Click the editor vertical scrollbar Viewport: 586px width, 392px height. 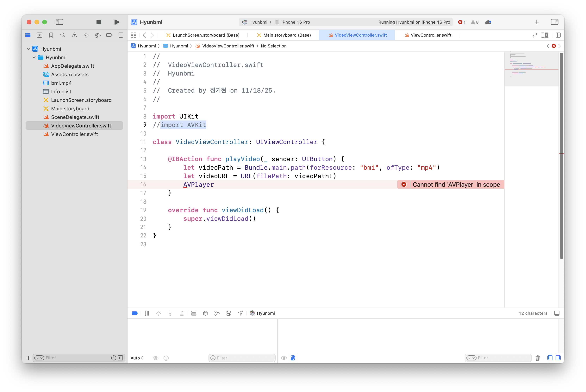pyautogui.click(x=561, y=155)
